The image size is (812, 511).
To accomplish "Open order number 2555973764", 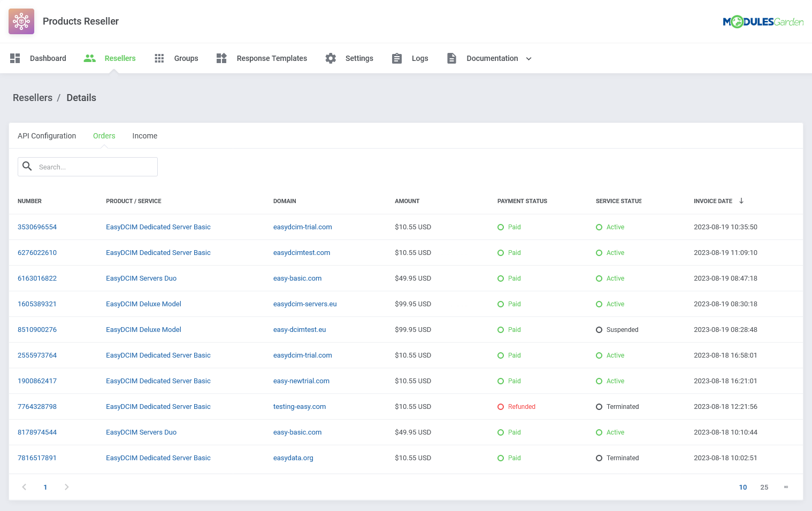I will click(x=37, y=355).
